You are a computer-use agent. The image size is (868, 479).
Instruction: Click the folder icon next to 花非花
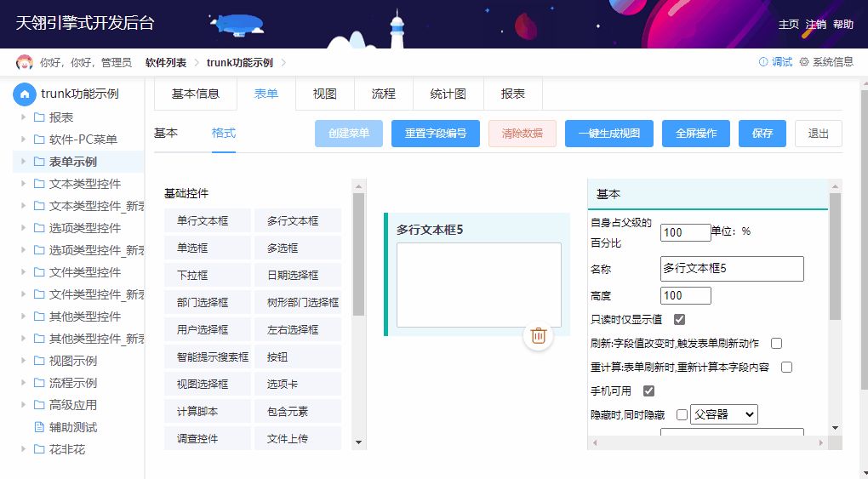click(x=38, y=449)
